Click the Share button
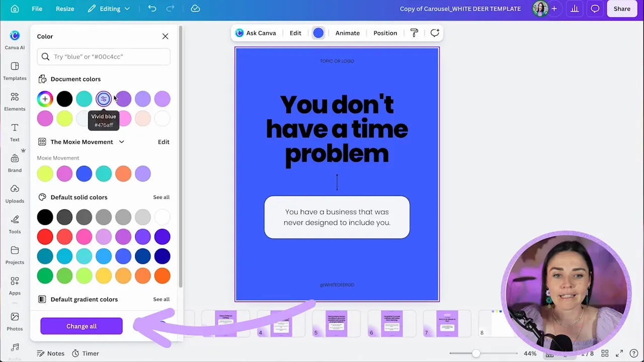The image size is (644, 362). pyautogui.click(x=622, y=9)
